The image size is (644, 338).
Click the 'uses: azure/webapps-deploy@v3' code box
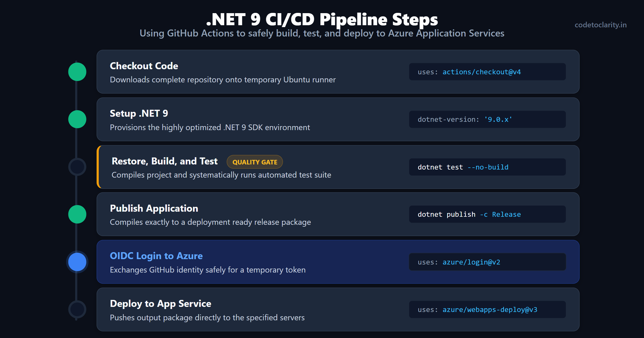click(487, 310)
